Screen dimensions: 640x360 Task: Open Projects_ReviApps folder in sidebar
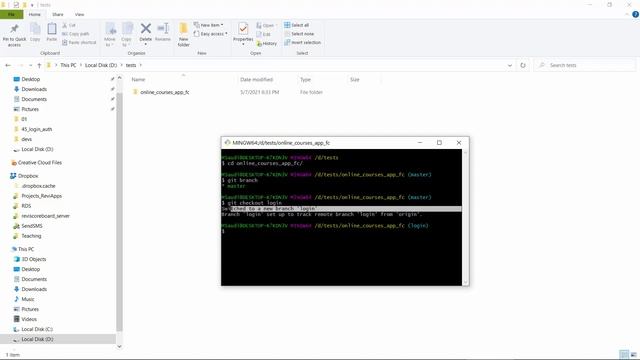[x=41, y=196]
